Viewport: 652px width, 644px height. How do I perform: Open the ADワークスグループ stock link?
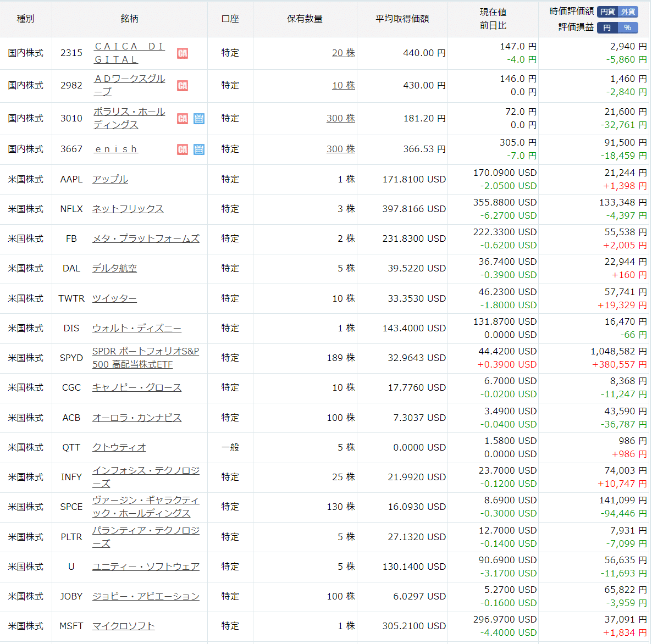[129, 85]
